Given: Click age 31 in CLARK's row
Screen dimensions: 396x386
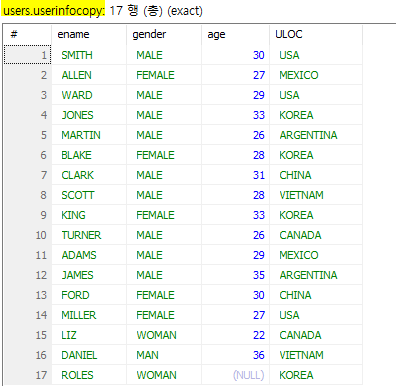Looking at the screenshot, I should [235, 175].
